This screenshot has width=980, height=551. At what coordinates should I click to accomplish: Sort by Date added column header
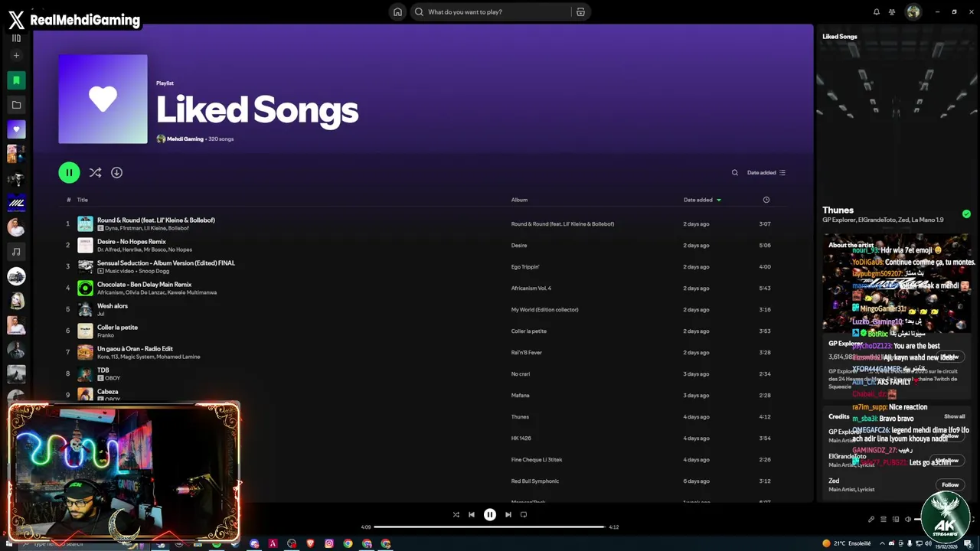pyautogui.click(x=702, y=200)
